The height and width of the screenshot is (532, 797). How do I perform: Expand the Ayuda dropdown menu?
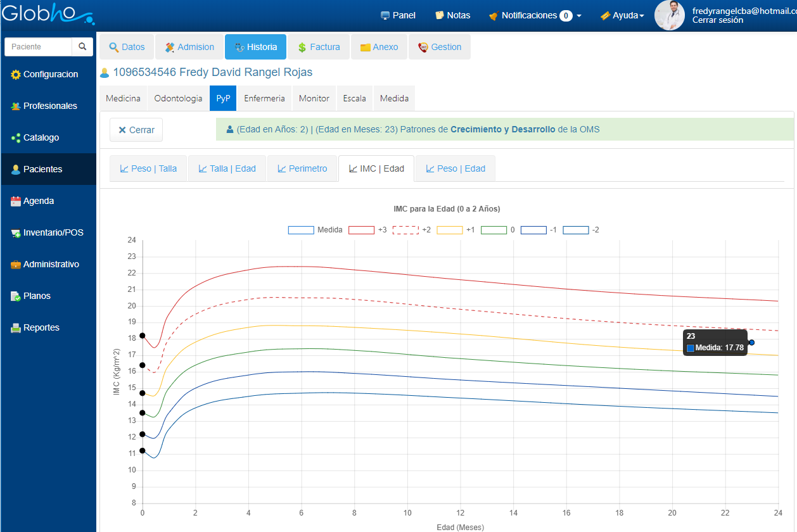(622, 15)
